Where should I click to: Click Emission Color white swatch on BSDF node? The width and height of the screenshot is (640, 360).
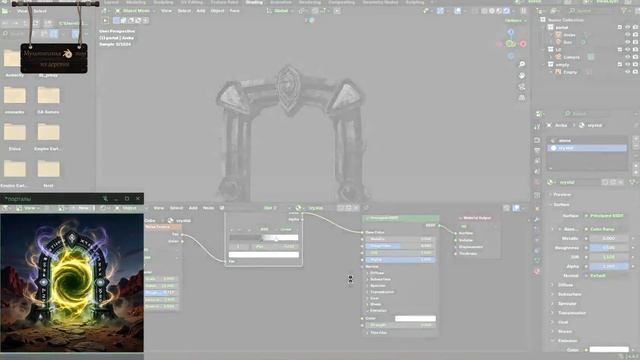[415, 318]
